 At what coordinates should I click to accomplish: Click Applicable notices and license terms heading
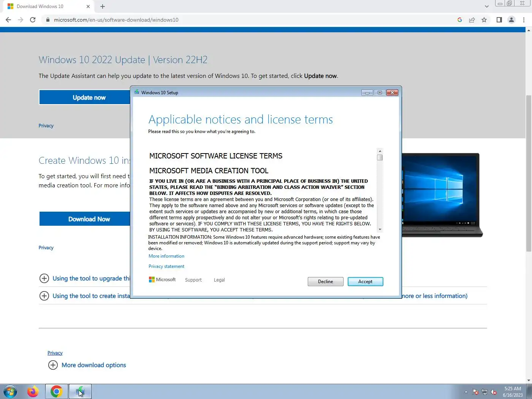(241, 120)
